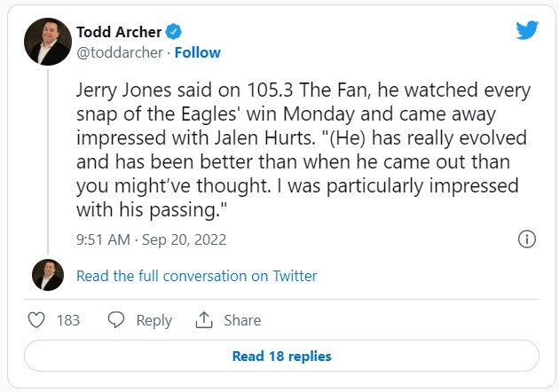Read the full conversation on Twitter
The height and width of the screenshot is (392, 559).
[196, 276]
